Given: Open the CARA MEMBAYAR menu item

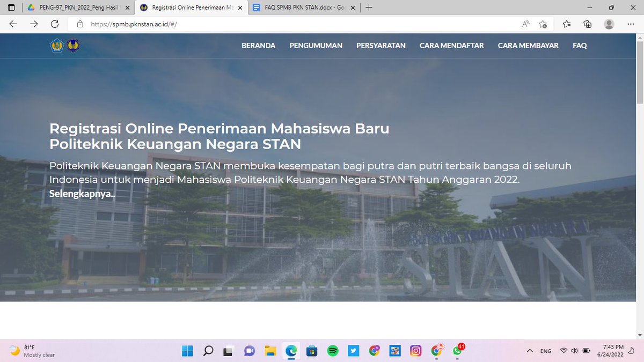Looking at the screenshot, I should [x=528, y=46].
